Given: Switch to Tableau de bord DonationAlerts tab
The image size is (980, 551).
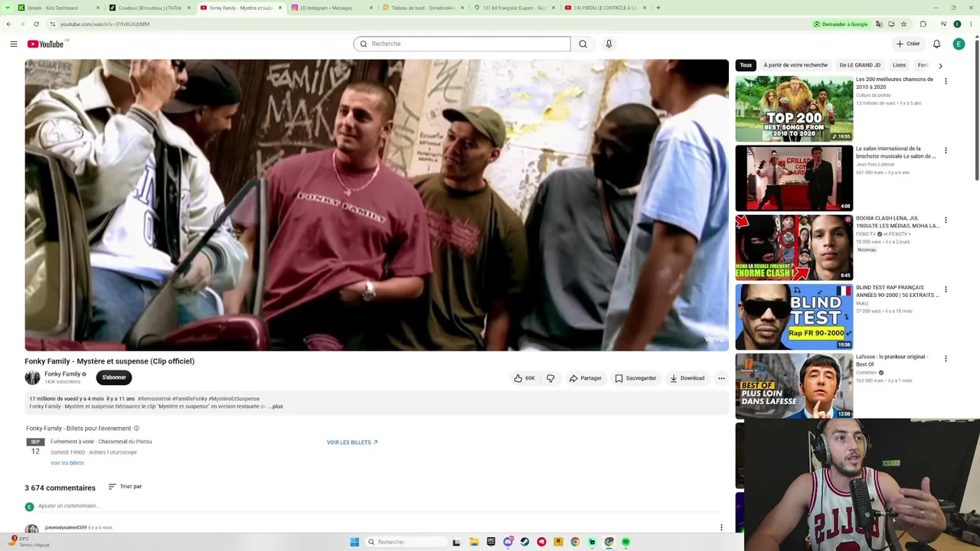Looking at the screenshot, I should tap(423, 8).
